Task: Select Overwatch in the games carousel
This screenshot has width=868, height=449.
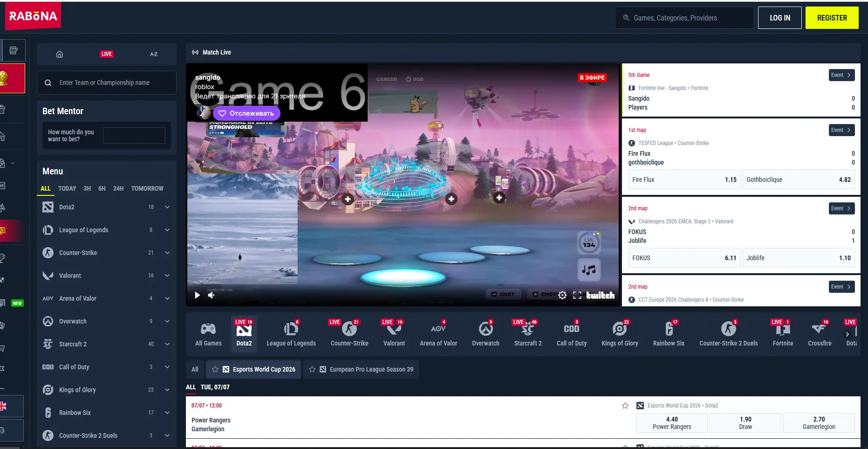Action: pyautogui.click(x=485, y=334)
